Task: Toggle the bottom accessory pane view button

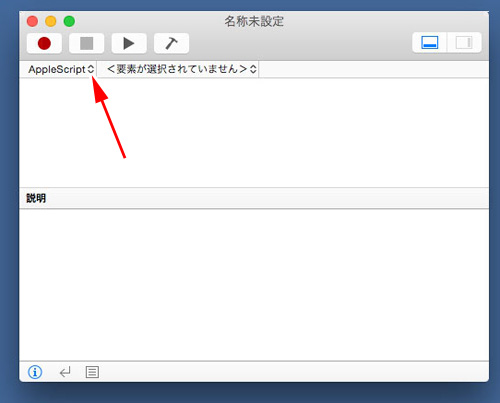Action: 429,43
